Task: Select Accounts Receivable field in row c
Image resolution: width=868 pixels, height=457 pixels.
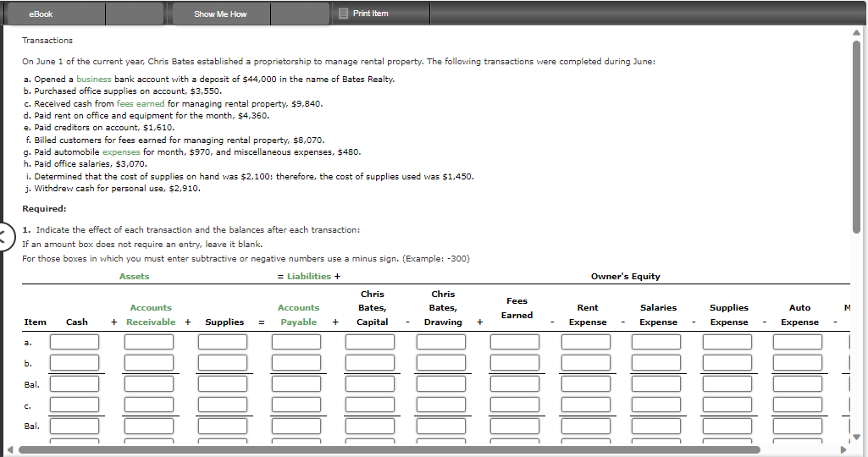Action: click(x=149, y=405)
